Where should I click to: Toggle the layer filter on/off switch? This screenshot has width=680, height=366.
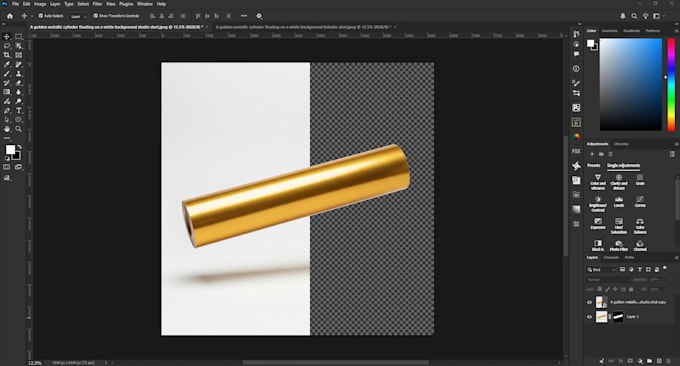(665, 268)
